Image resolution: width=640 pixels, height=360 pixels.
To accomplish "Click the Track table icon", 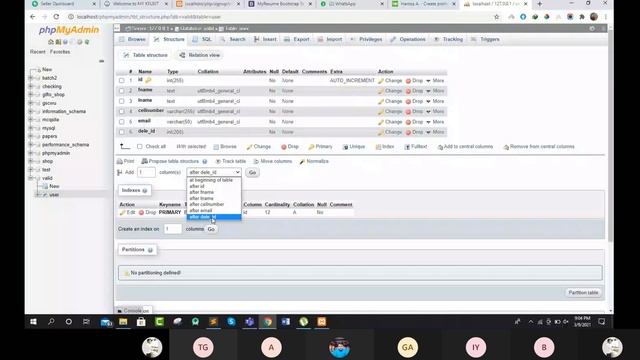I will point(218,162).
